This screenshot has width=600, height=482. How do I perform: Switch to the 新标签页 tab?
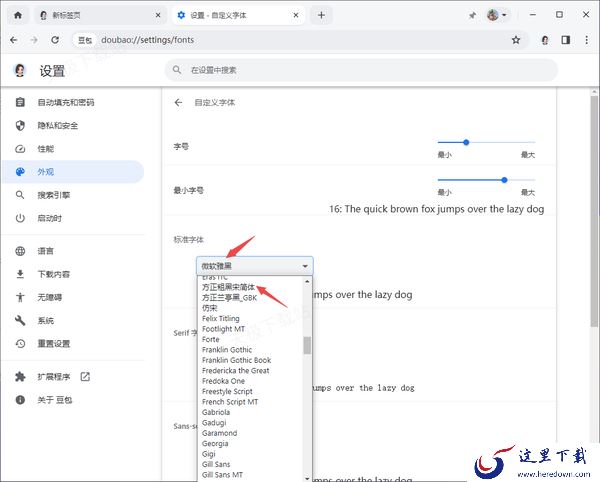(x=95, y=15)
